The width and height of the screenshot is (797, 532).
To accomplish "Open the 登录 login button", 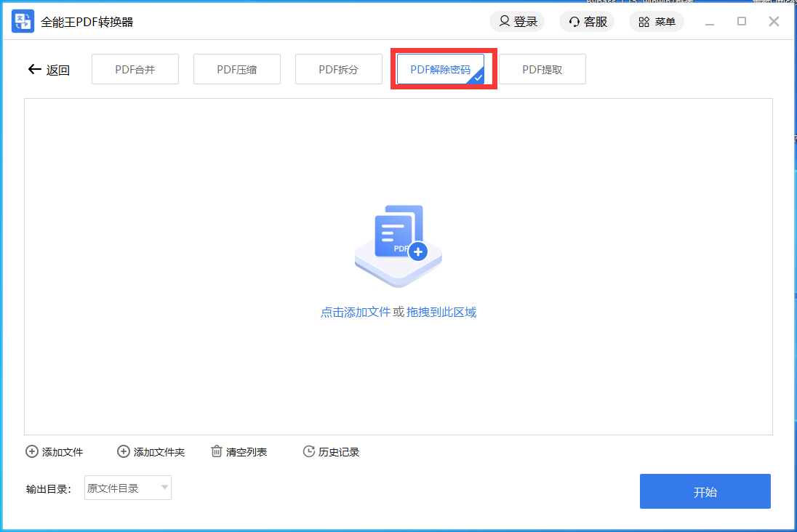I will pyautogui.click(x=517, y=21).
